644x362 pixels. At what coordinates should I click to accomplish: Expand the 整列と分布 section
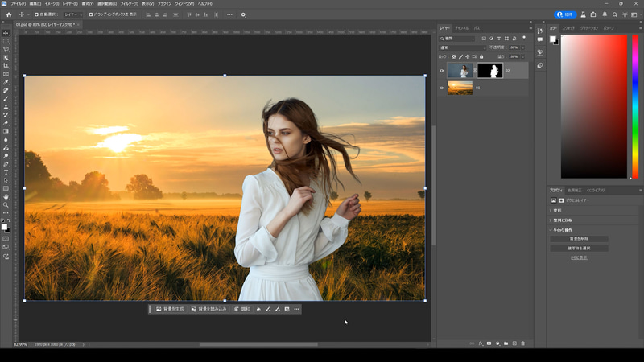pyautogui.click(x=561, y=220)
